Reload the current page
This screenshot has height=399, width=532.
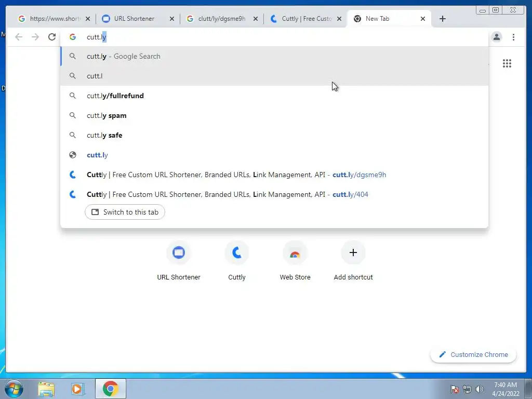click(52, 37)
